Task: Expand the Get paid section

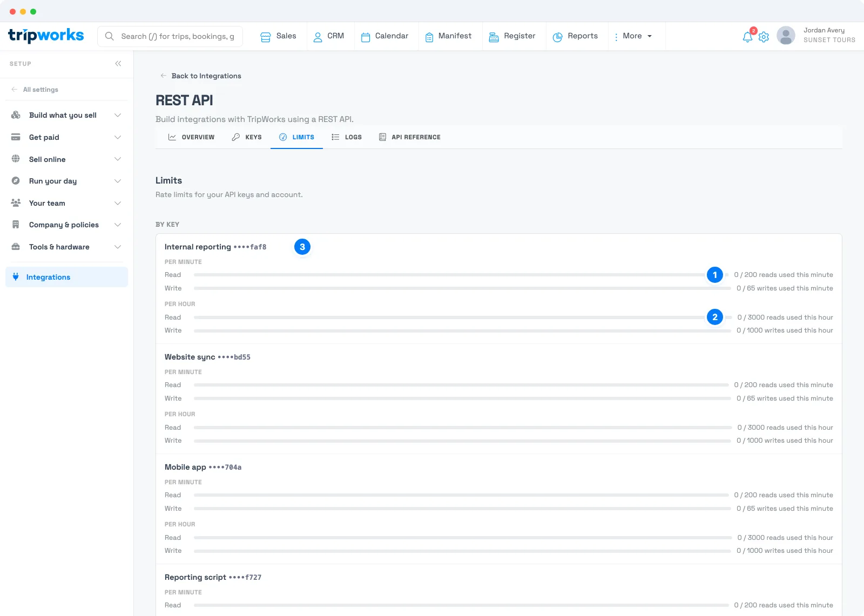Action: [x=66, y=137]
